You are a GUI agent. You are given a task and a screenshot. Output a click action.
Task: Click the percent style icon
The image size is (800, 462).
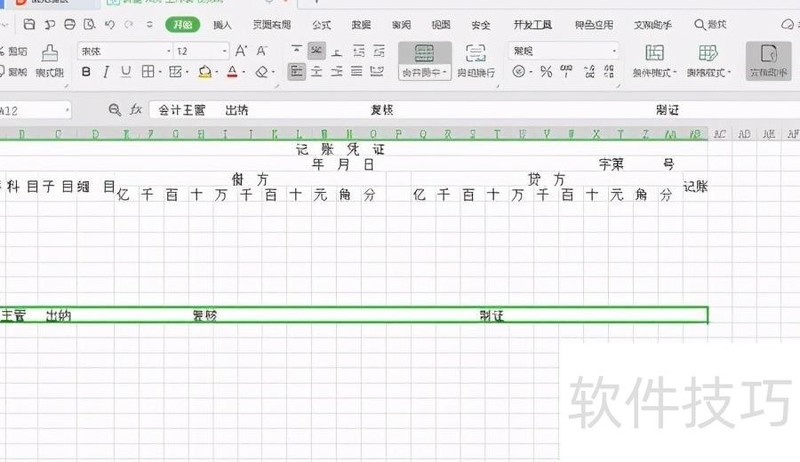coord(546,71)
